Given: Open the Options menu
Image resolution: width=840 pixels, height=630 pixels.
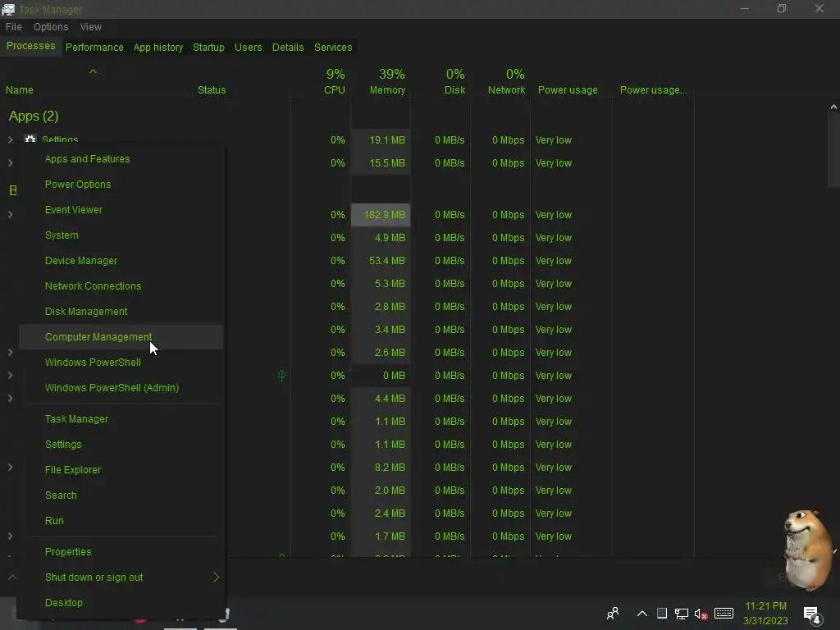Looking at the screenshot, I should (x=51, y=27).
